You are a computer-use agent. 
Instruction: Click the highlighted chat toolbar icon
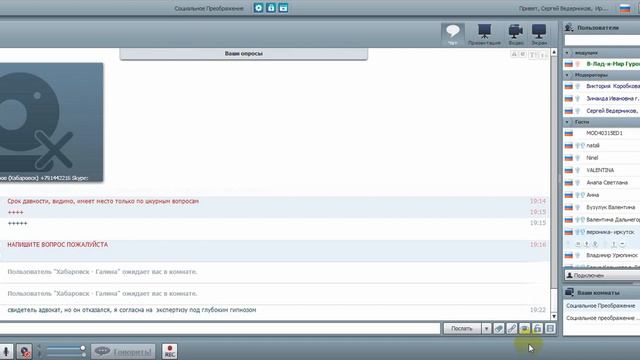click(x=524, y=328)
